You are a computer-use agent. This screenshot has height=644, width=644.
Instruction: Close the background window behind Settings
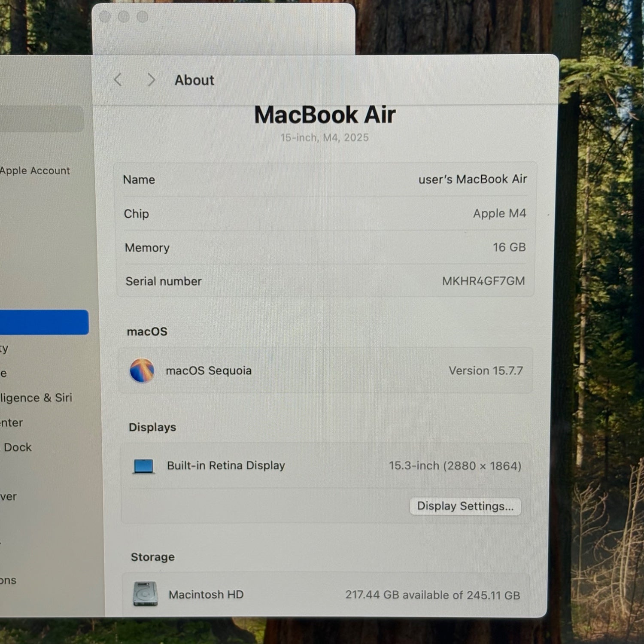pos(105,17)
